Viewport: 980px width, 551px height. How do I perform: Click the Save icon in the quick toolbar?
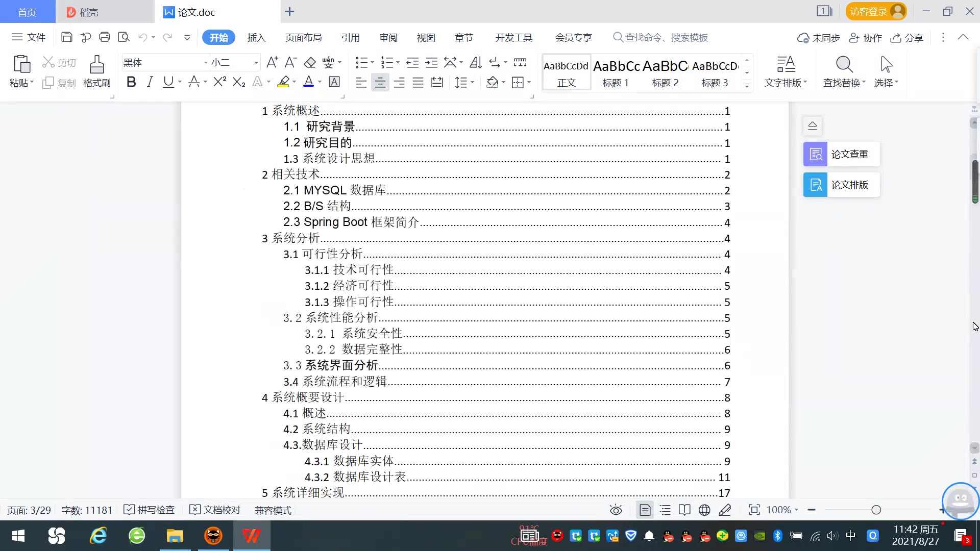66,37
